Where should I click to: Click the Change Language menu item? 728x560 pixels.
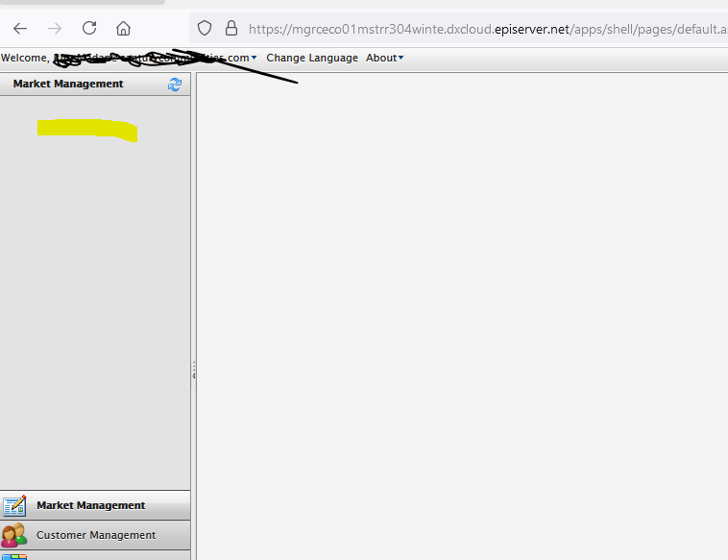click(312, 59)
